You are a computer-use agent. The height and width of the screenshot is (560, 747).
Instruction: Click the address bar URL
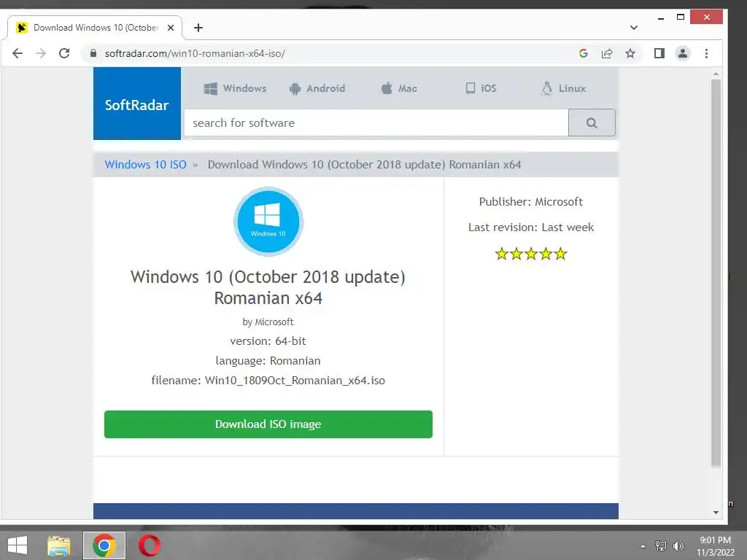195,53
